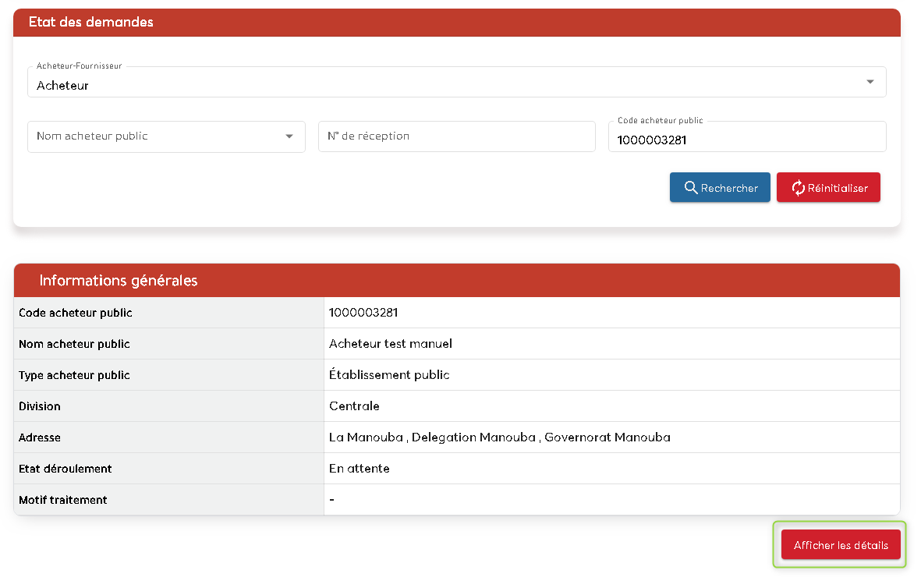Click the Informations générales section header
The width and height of the screenshot is (921, 588).
click(x=119, y=281)
